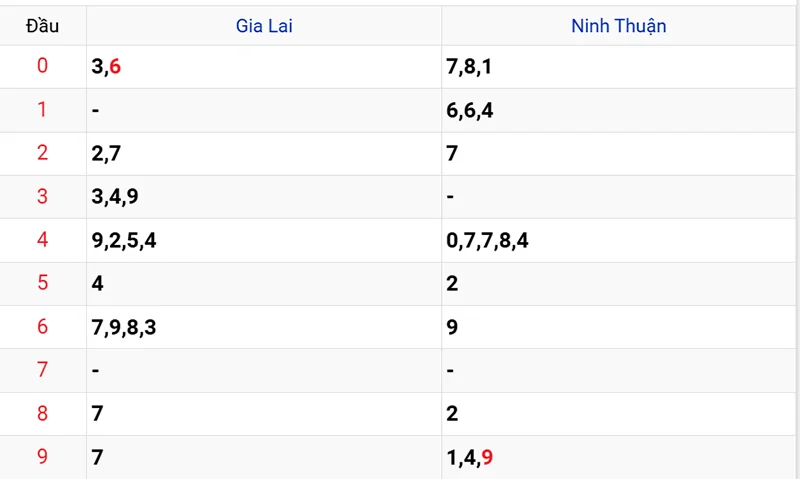Click Ninh Thuận value 2 in row 8

tap(452, 414)
